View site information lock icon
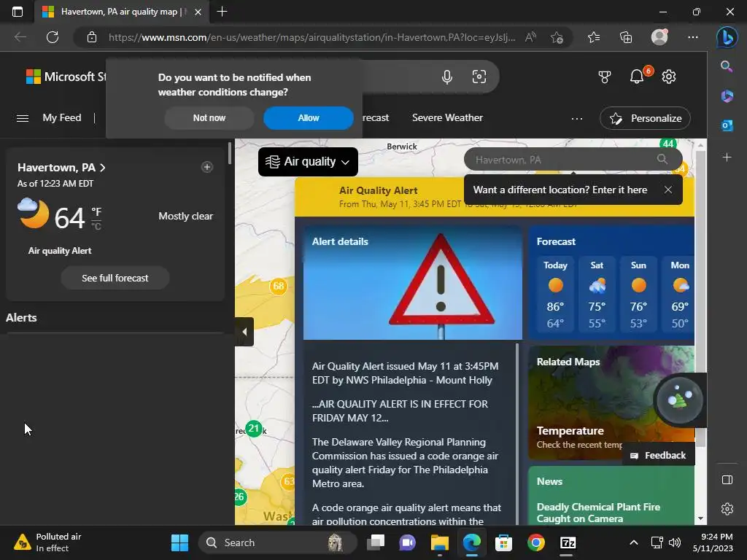The image size is (747, 560). tap(92, 37)
